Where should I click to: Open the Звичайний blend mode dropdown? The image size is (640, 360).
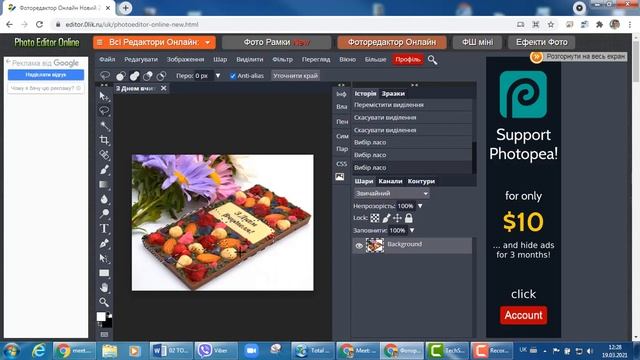(x=391, y=193)
